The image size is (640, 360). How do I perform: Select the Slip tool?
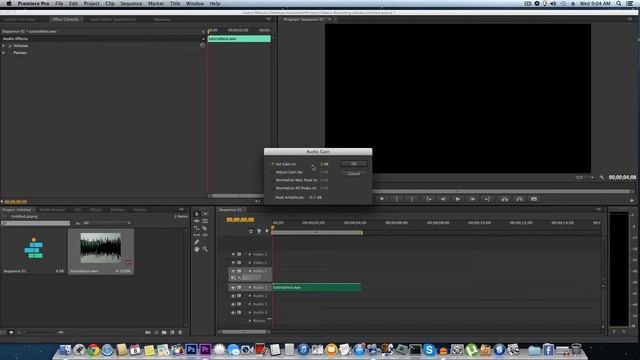tap(196, 235)
